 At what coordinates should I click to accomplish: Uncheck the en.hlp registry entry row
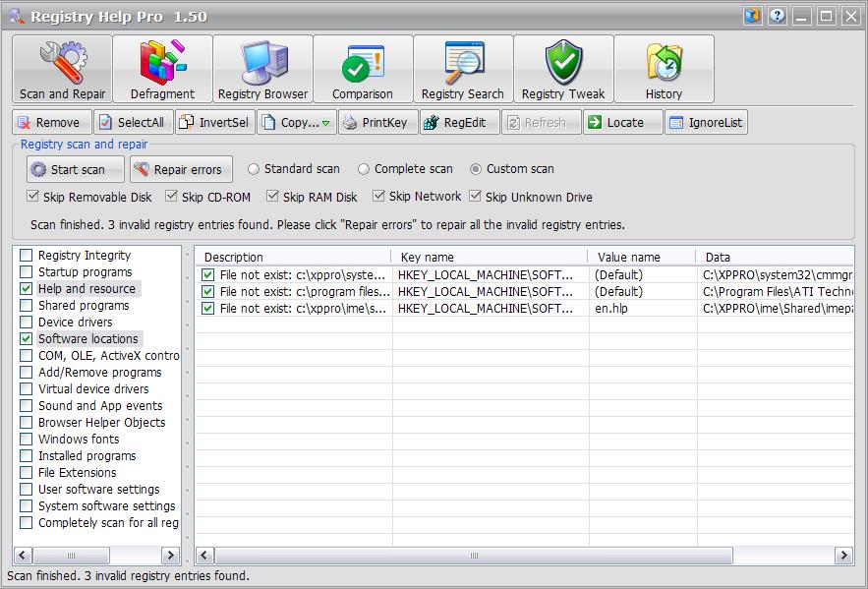tap(207, 309)
